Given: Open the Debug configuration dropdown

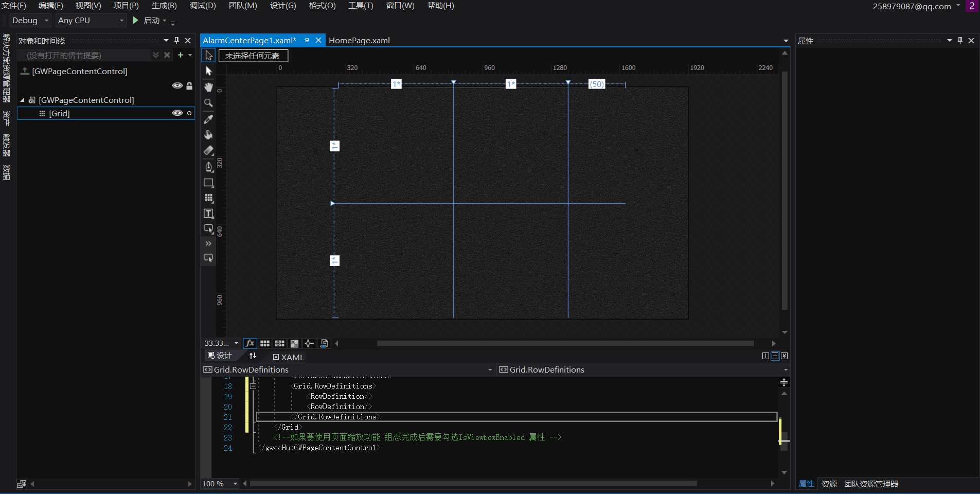Looking at the screenshot, I should pos(30,21).
